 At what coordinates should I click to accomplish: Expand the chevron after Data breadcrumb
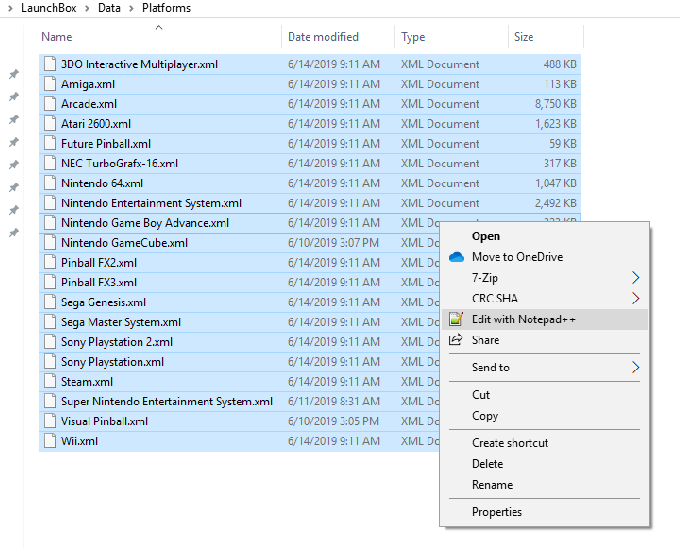coord(131,8)
